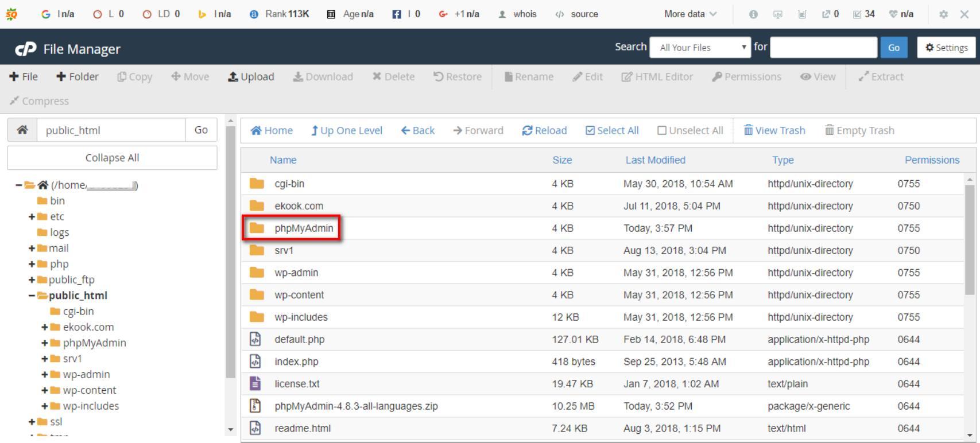Click the Restore toolbar button
This screenshot has height=443, width=980.
click(x=458, y=76)
